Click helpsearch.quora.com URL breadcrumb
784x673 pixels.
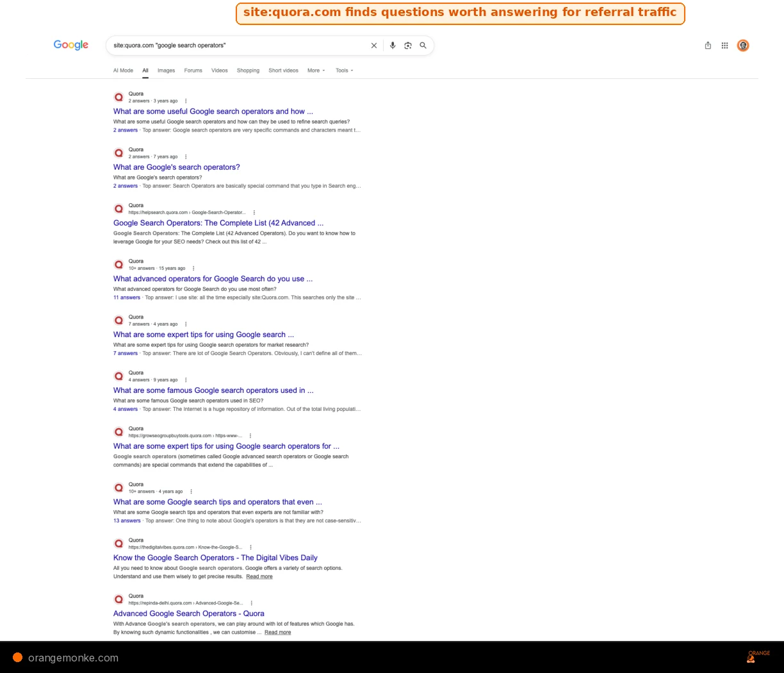[187, 212]
